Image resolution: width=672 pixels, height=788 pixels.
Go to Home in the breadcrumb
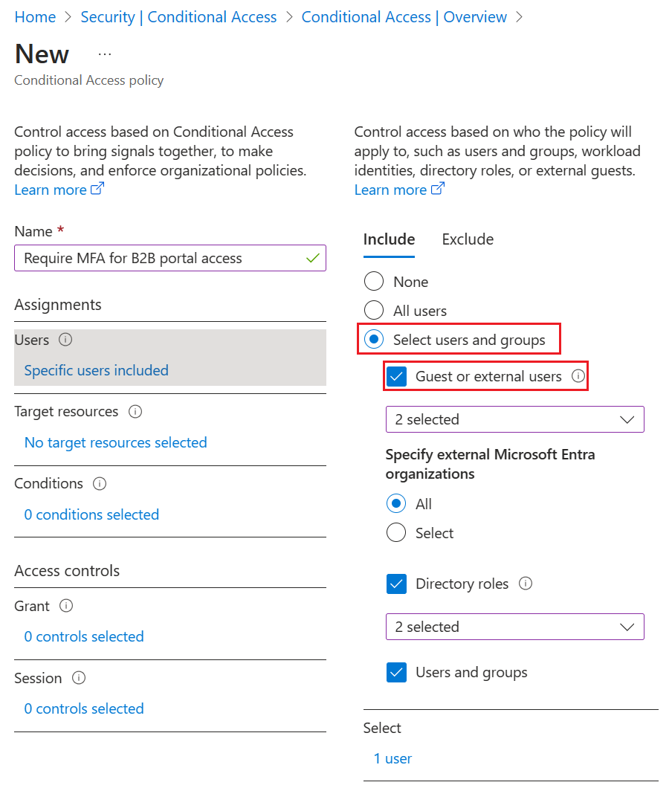coord(35,16)
